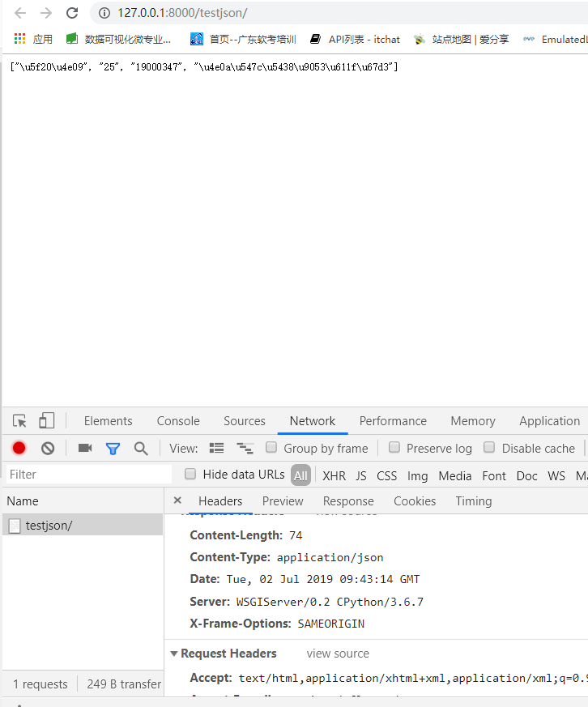Switch to the Performance panel
Screen dimensions: 588x707
[x=393, y=420]
